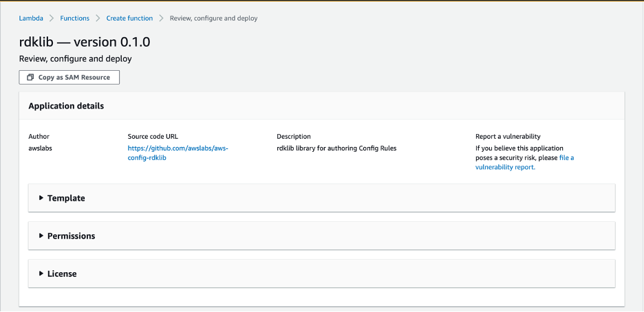Expand the Permissions section triangle
Screen dimensions: 644x312
coord(41,236)
